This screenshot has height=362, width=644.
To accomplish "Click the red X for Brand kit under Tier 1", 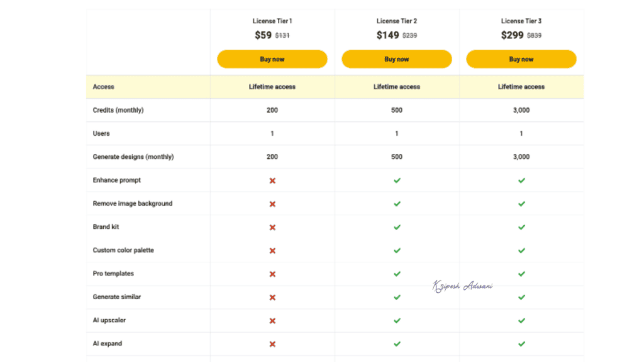I will point(272,227).
